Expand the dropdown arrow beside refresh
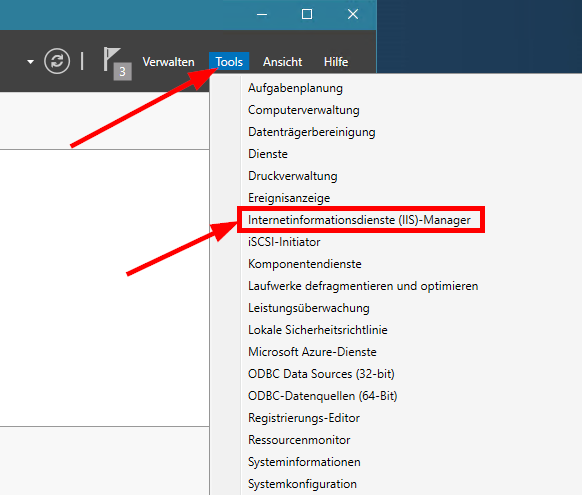This screenshot has height=495, width=582. pyautogui.click(x=30, y=62)
